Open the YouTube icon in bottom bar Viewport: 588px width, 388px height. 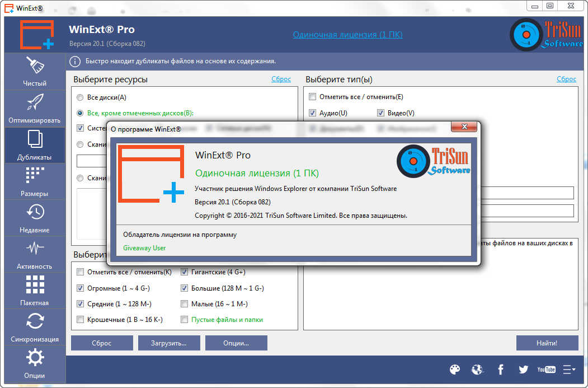546,370
